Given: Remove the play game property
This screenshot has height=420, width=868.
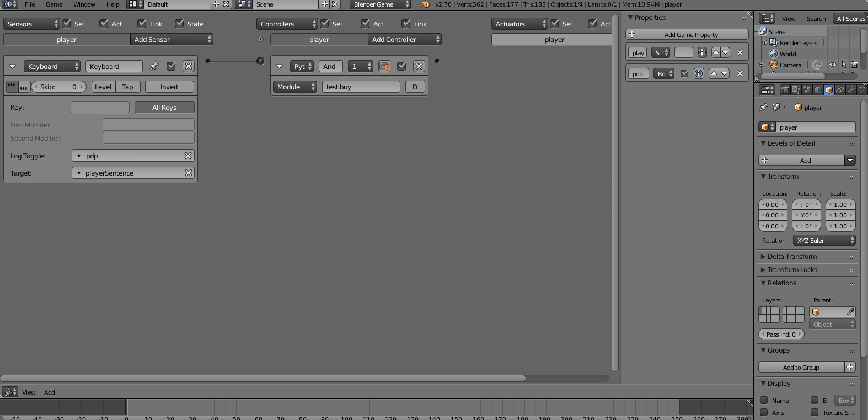Looking at the screenshot, I should click(x=740, y=52).
